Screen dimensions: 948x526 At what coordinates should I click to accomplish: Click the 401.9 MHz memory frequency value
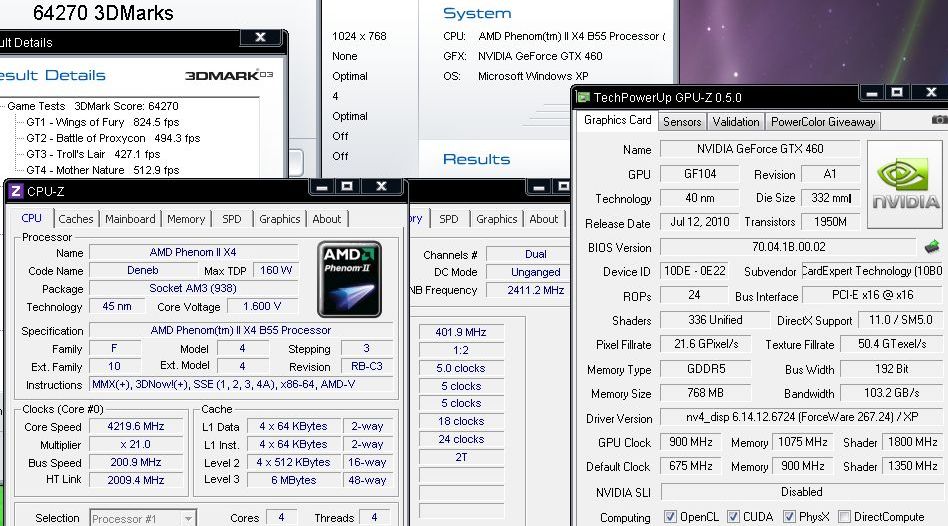(x=461, y=332)
